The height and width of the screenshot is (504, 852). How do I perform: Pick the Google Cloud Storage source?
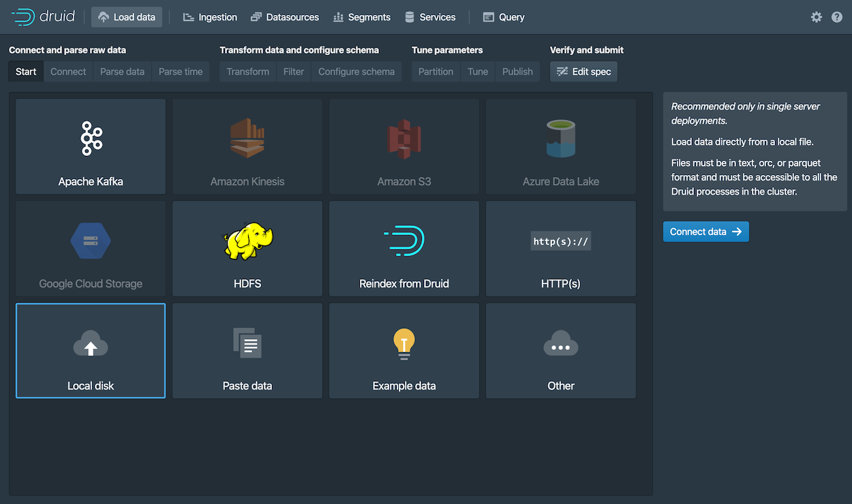90,249
